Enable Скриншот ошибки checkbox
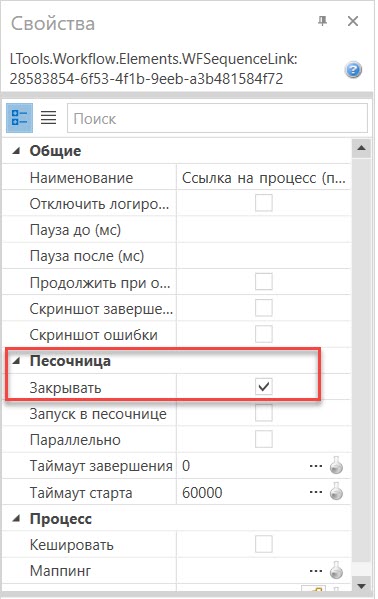This screenshot has width=378, height=599. tap(264, 334)
